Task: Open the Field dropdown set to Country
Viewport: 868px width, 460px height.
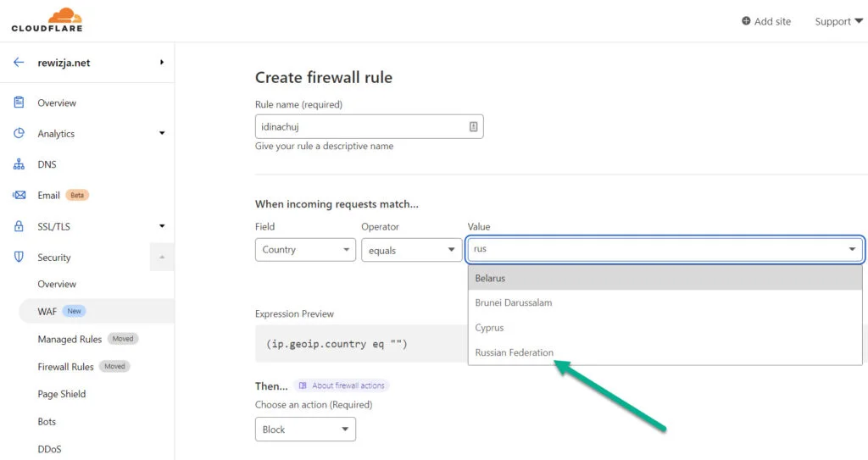Action: [305, 250]
